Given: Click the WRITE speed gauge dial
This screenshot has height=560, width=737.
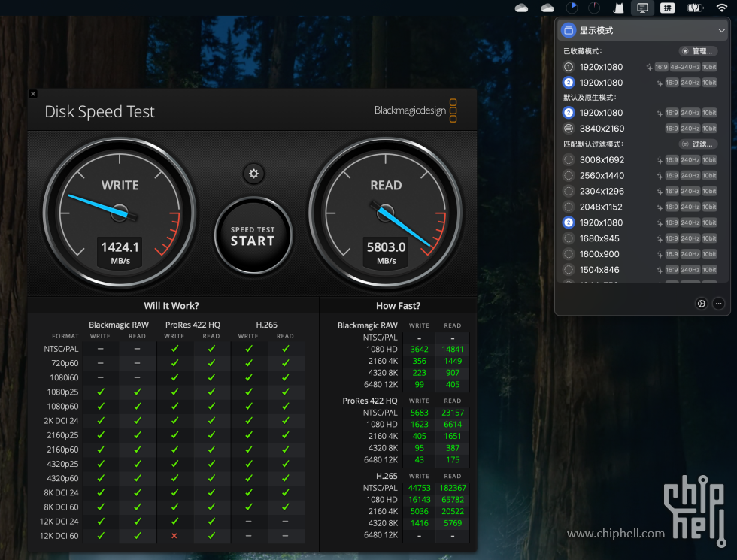Looking at the screenshot, I should (120, 212).
